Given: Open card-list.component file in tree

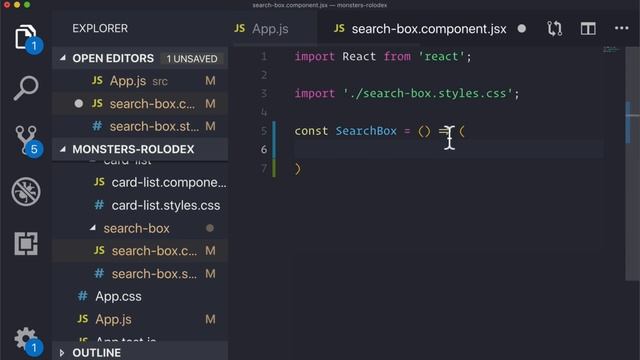Looking at the screenshot, I should click(140, 182).
